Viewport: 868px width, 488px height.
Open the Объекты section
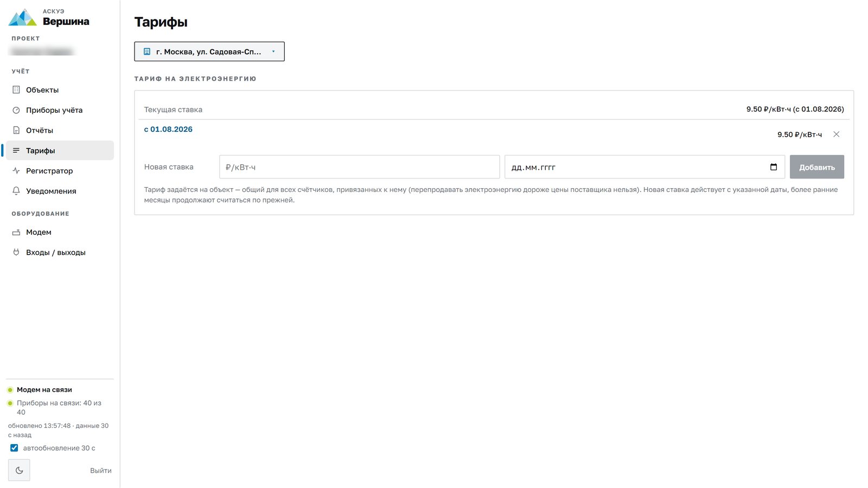(x=60, y=90)
